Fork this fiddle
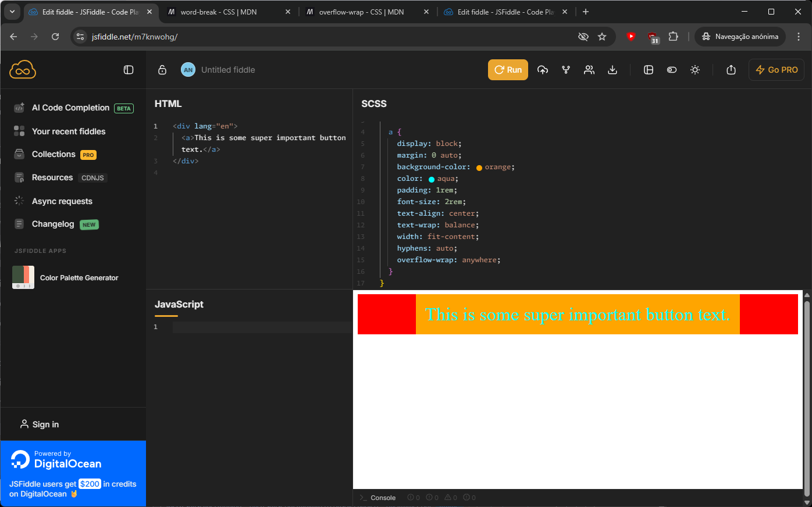 [x=566, y=70]
